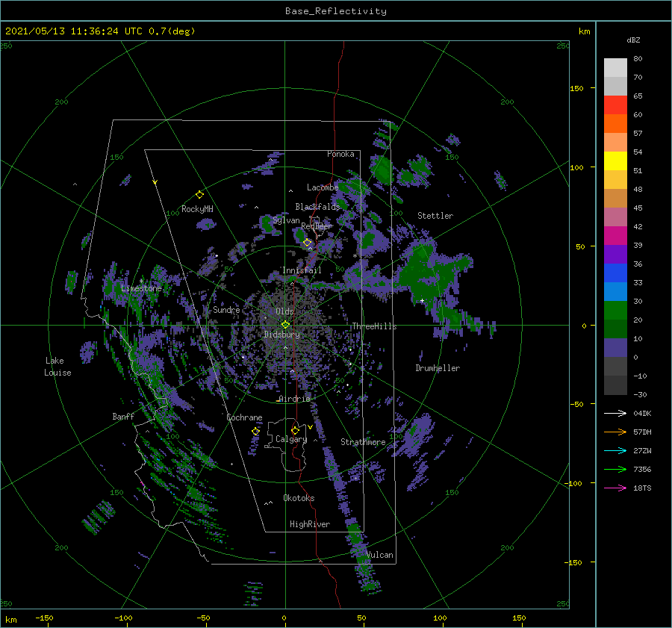Screen dimensions: 672x628
Task: Pick the bright yellow swatch between 54 and 51
Action: point(615,161)
